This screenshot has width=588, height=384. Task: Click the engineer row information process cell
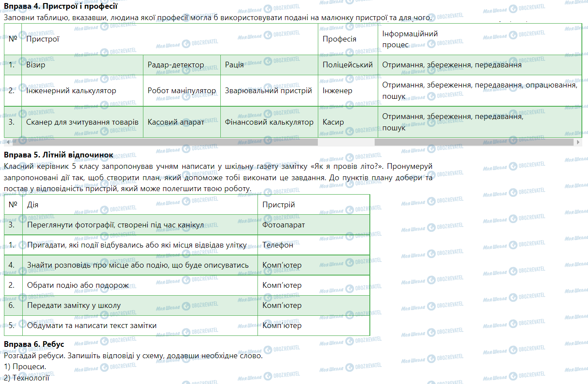pyautogui.click(x=480, y=91)
